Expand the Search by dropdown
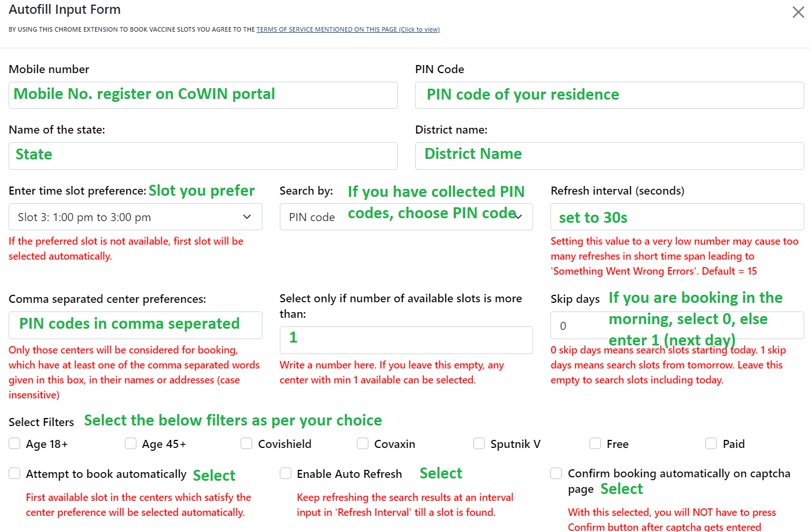 coord(406,217)
